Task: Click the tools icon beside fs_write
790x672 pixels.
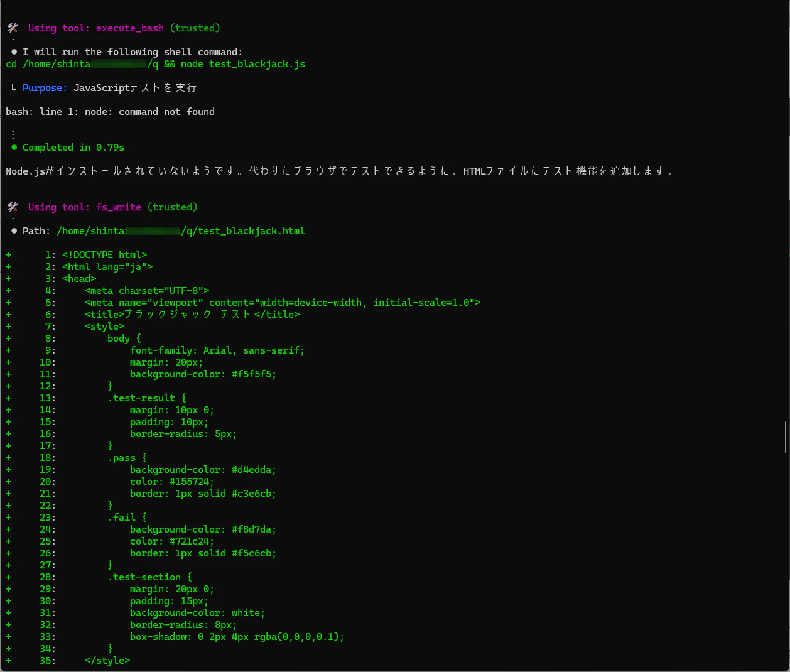Action: [13, 207]
